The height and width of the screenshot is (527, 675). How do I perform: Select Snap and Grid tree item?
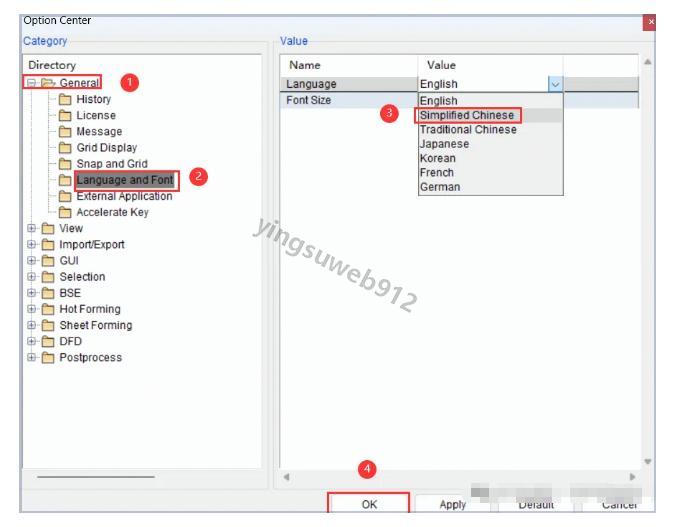coord(112,164)
